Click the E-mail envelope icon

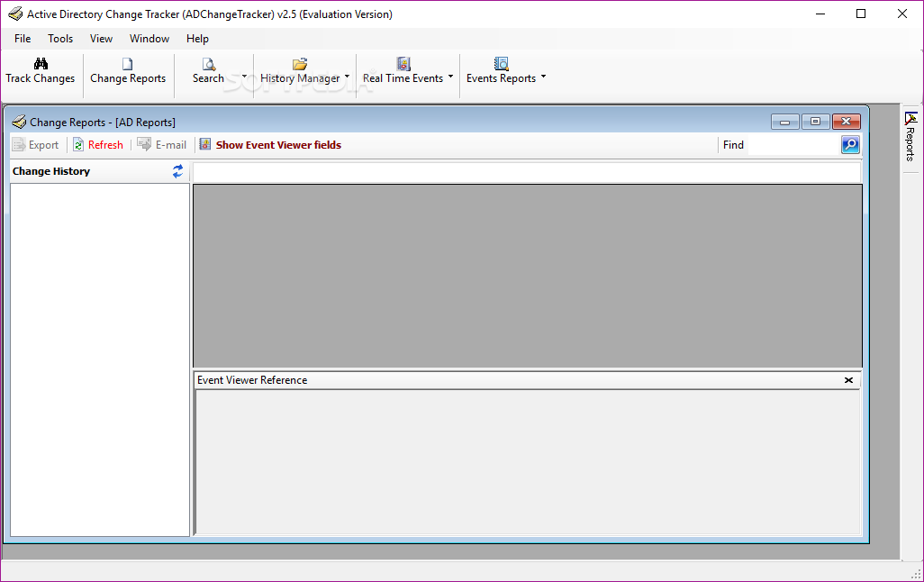tap(144, 144)
